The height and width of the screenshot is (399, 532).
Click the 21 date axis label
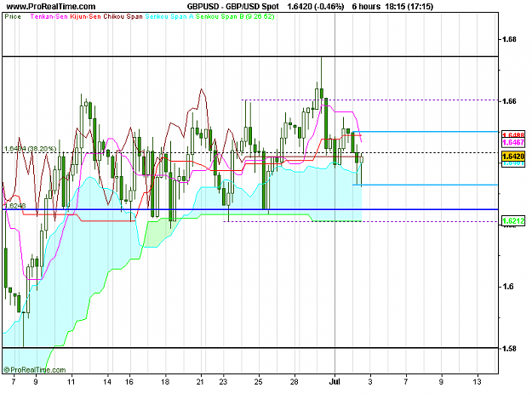click(200, 382)
